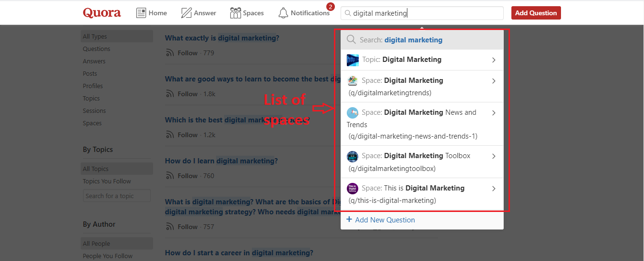Click the Notifications bell icon

(x=283, y=13)
